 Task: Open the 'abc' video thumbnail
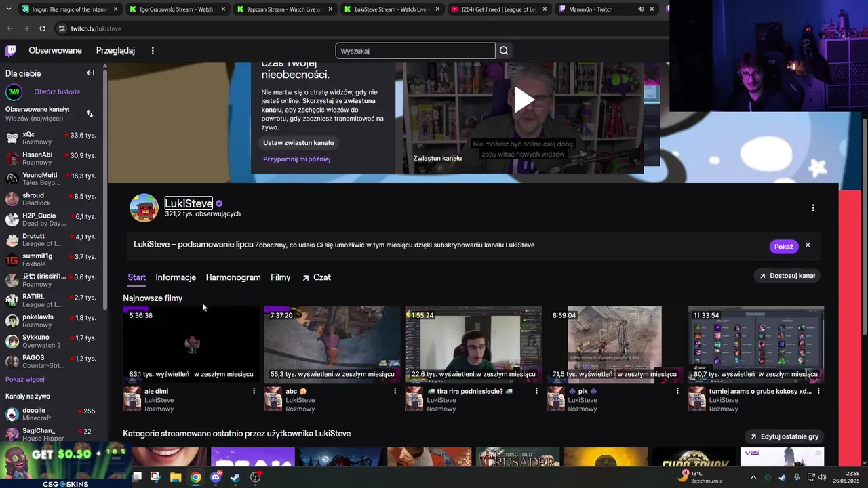click(x=332, y=344)
